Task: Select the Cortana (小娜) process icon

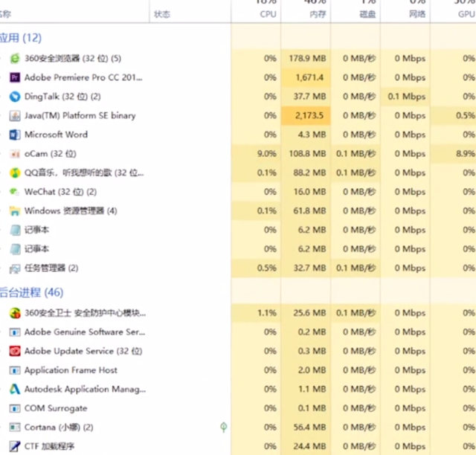Action: (15, 427)
